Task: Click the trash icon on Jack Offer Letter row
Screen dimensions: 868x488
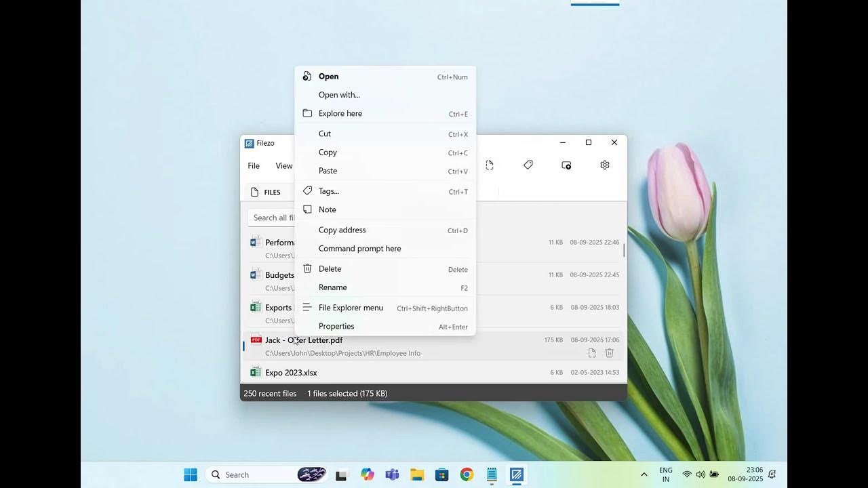Action: [x=609, y=353]
